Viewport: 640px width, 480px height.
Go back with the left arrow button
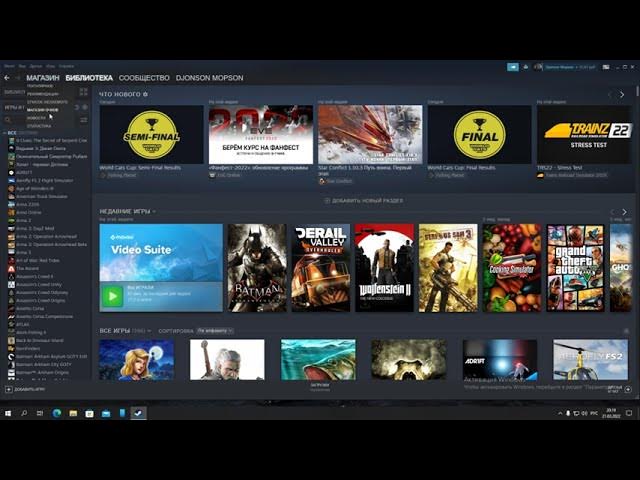[7, 78]
